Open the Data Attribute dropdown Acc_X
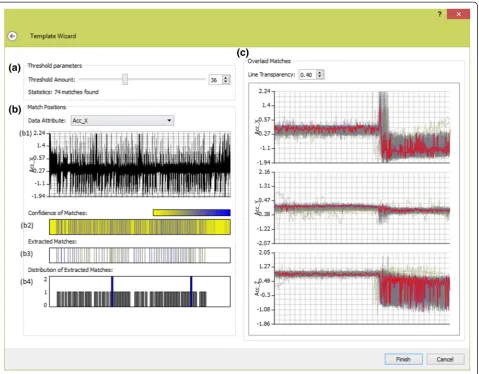The image size is (479, 374). pos(122,120)
